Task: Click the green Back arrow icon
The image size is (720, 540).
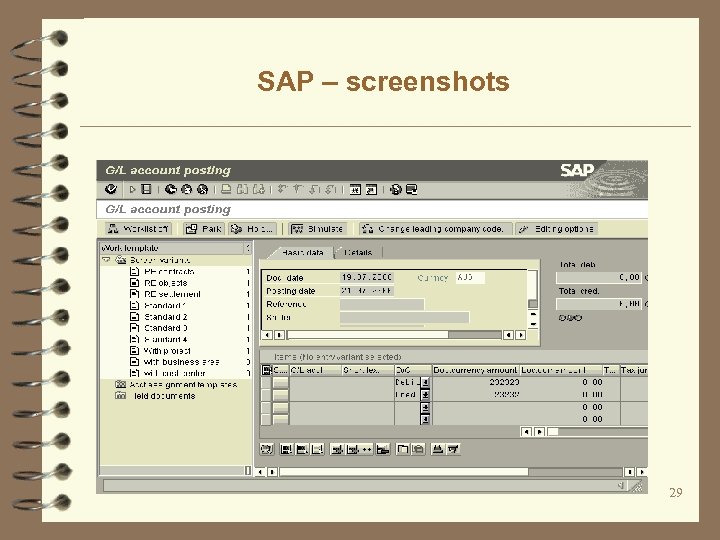Action: click(170, 189)
